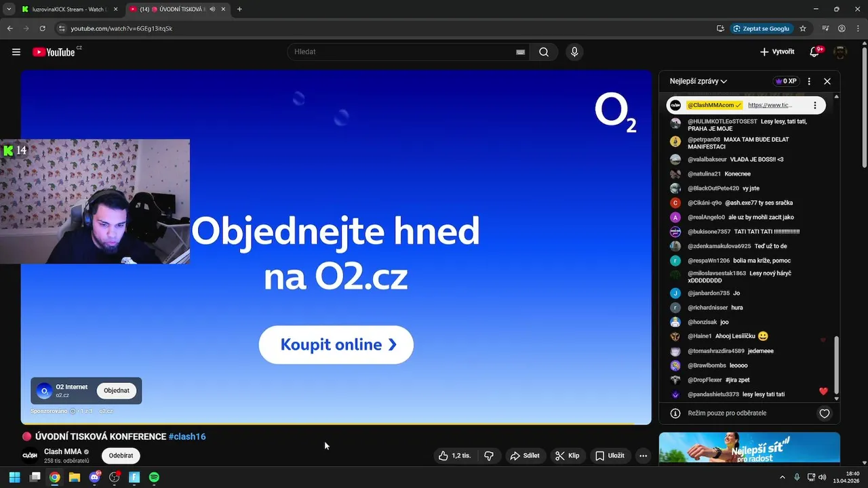Show hidden system tray icons
Viewport: 868px width, 488px height.
[782, 477]
